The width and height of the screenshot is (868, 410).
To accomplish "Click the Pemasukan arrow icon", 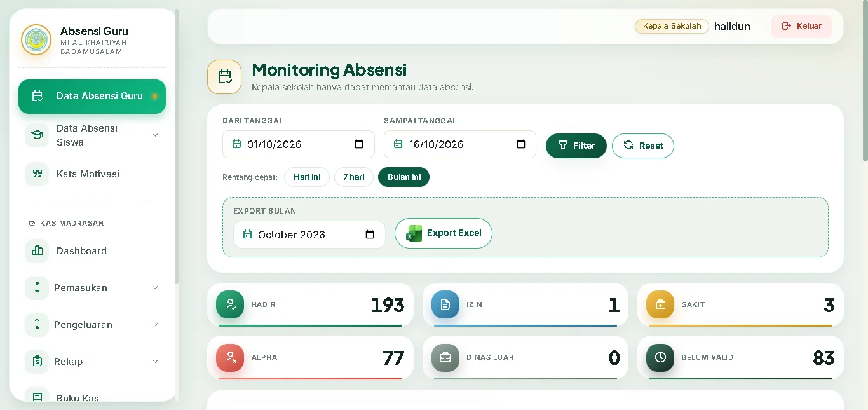I will point(37,287).
